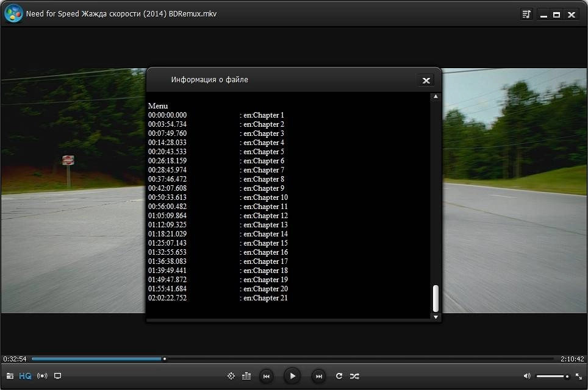Viewport: 588px width, 390px height.
Task: Switch to fullscreen mode icon
Action: point(579,376)
